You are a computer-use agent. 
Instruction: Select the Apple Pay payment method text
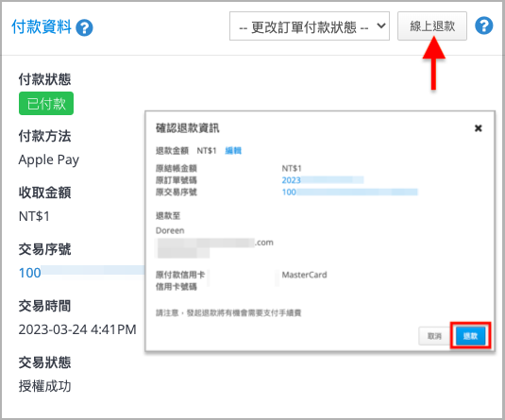[x=49, y=160]
